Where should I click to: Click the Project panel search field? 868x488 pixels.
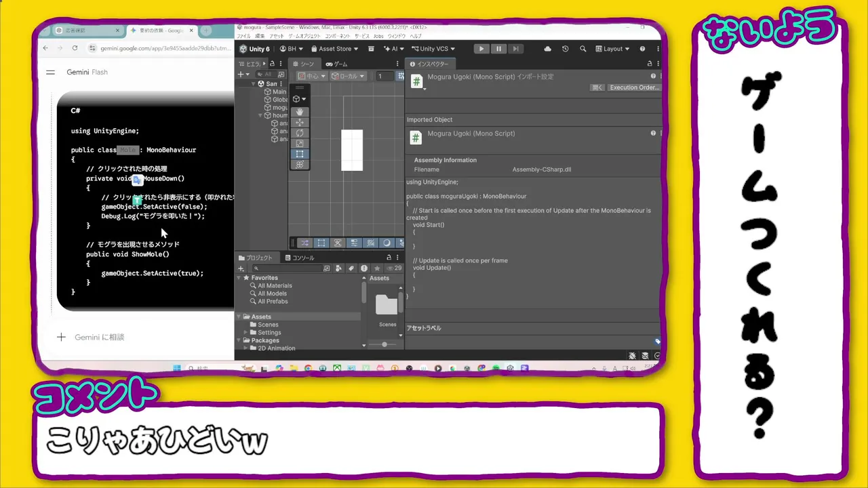pyautogui.click(x=288, y=268)
